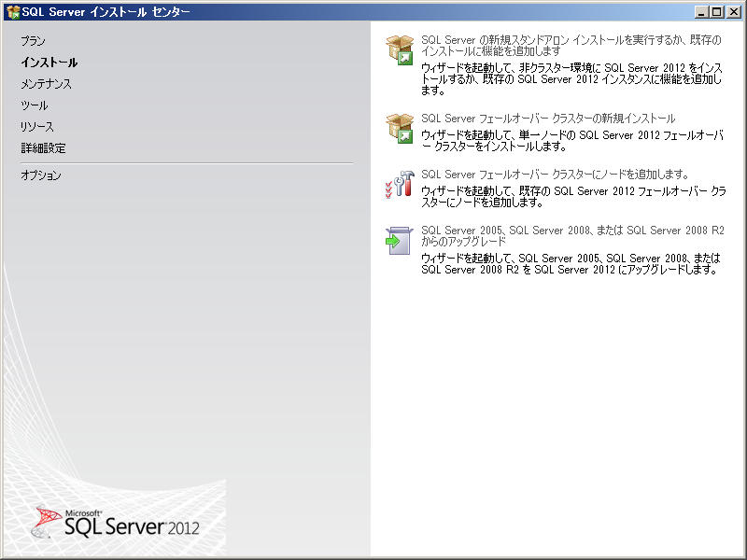This screenshot has height=560, width=747.
Task: Click the failover cluster new install icon
Action: [x=400, y=129]
